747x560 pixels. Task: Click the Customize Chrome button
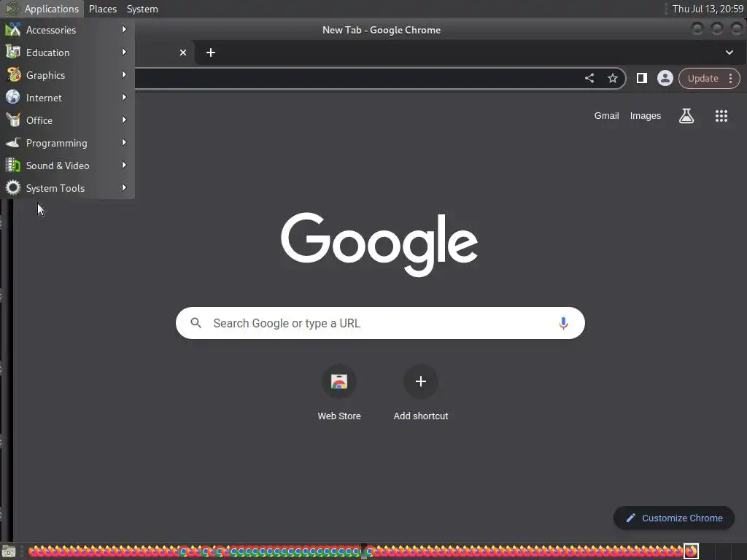pyautogui.click(x=674, y=518)
